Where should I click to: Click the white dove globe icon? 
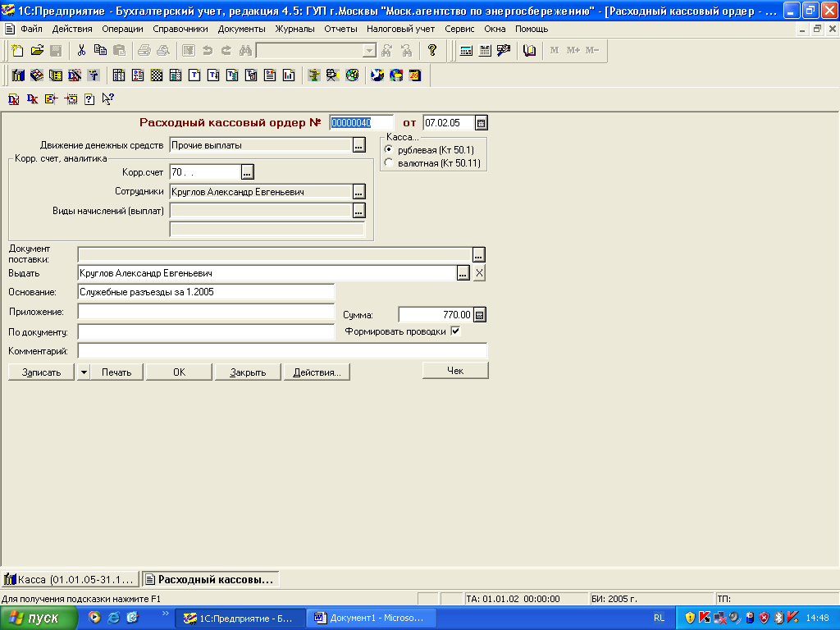tap(377, 75)
